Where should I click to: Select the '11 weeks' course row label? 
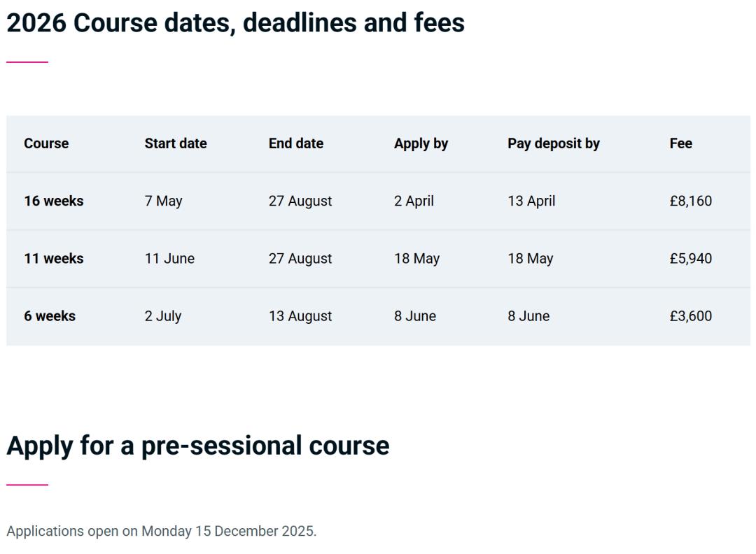53,258
